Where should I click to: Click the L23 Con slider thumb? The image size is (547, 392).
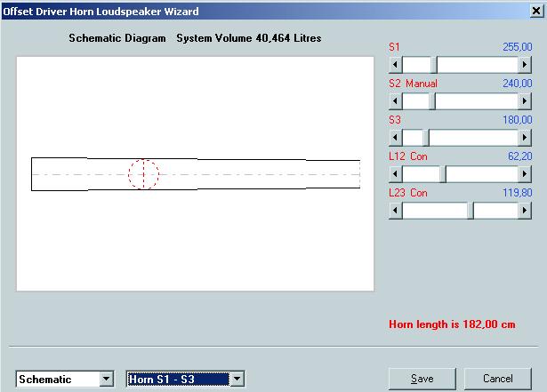[471, 211]
